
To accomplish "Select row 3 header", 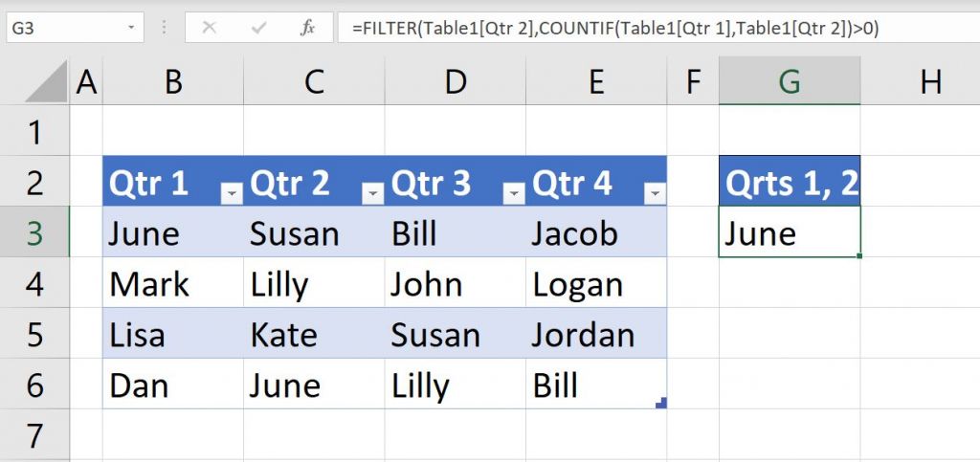I will pyautogui.click(x=35, y=232).
